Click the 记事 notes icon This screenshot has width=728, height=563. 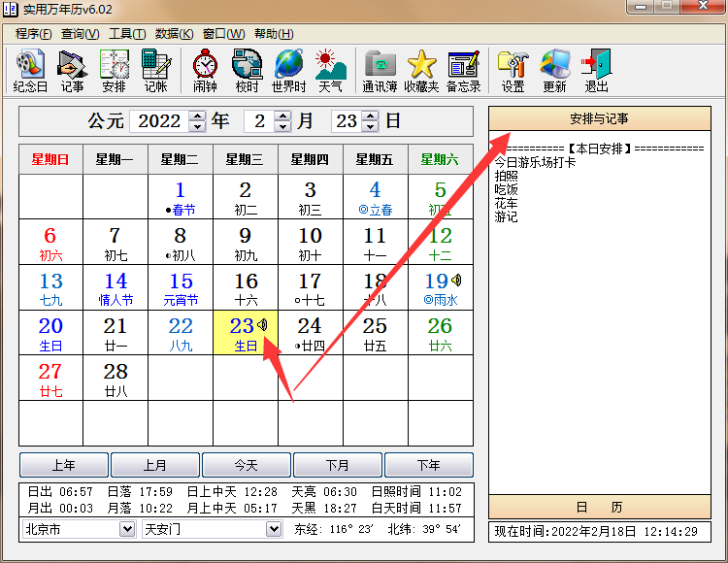[x=72, y=71]
